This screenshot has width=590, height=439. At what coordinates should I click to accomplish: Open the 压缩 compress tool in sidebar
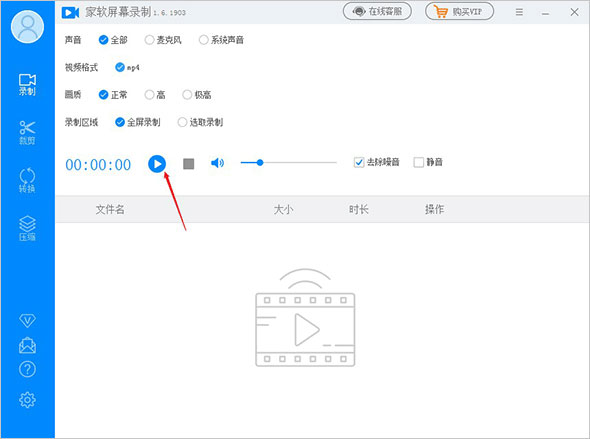click(27, 228)
